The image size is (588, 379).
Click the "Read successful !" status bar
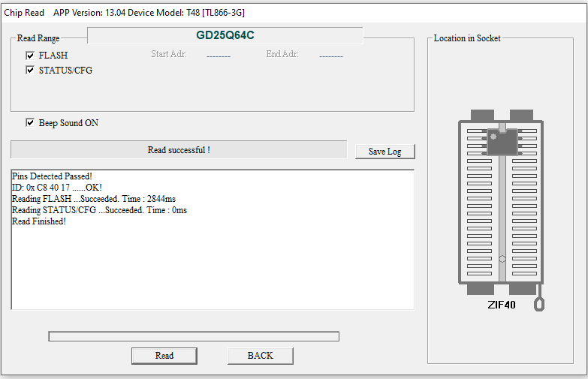179,150
